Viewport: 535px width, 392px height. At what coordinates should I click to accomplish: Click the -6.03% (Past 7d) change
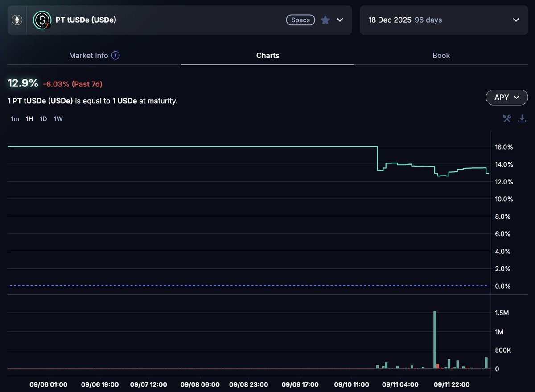click(73, 84)
